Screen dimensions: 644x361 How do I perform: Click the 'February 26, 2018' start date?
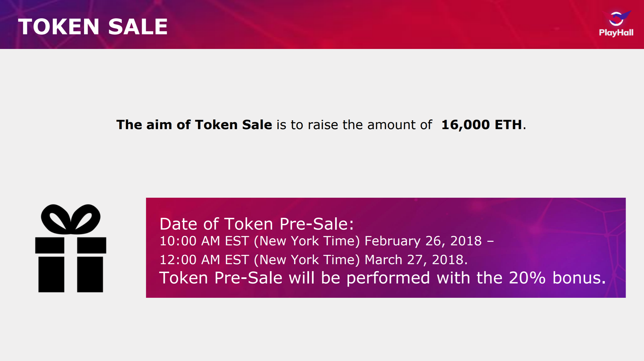tap(423, 241)
